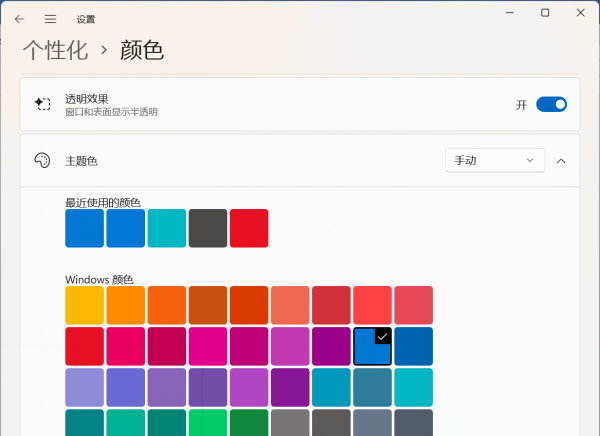Select the brown-orange swatch in first row
Screen dimensions: 600x436
208,305
